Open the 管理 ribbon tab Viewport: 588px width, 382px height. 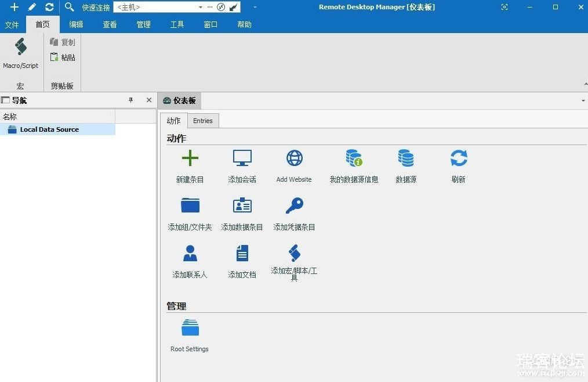(144, 24)
